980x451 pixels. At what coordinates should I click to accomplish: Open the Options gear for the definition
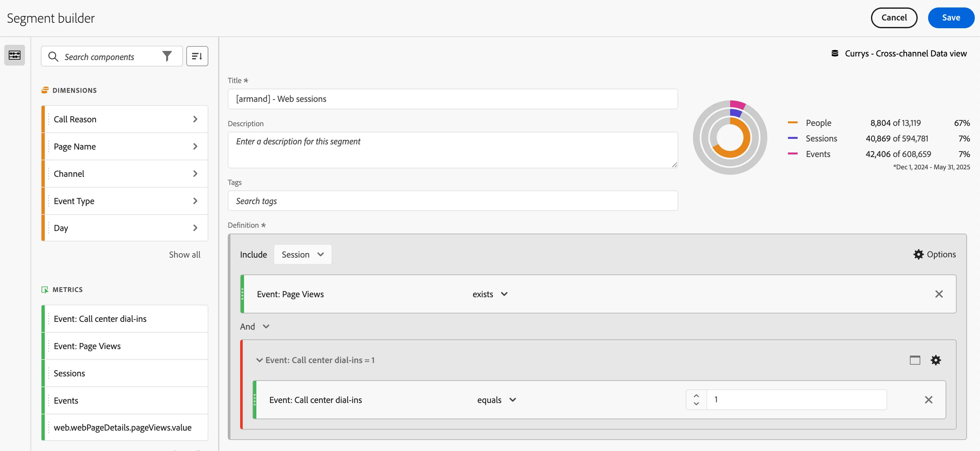point(934,254)
